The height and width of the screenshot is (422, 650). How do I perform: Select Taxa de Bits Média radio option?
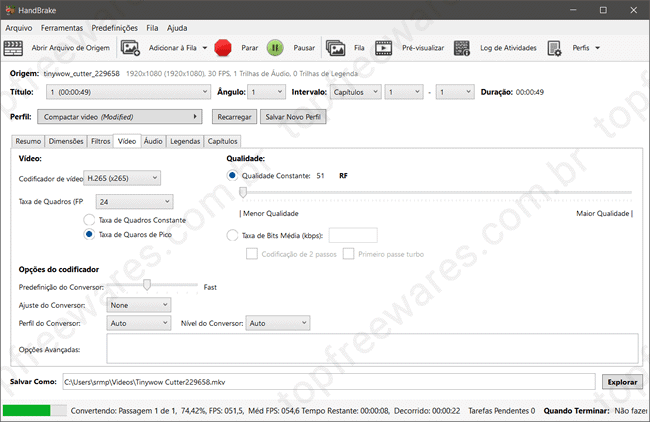(x=233, y=235)
